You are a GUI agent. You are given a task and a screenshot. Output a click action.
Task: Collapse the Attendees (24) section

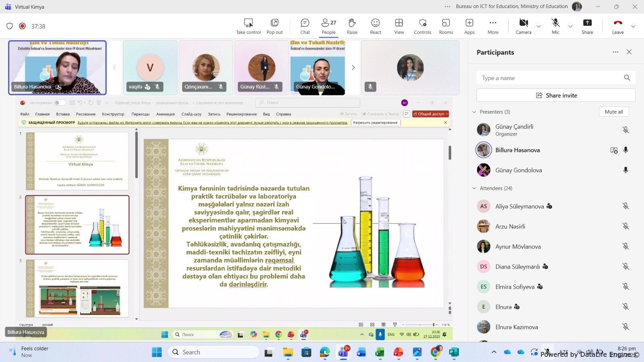click(474, 188)
